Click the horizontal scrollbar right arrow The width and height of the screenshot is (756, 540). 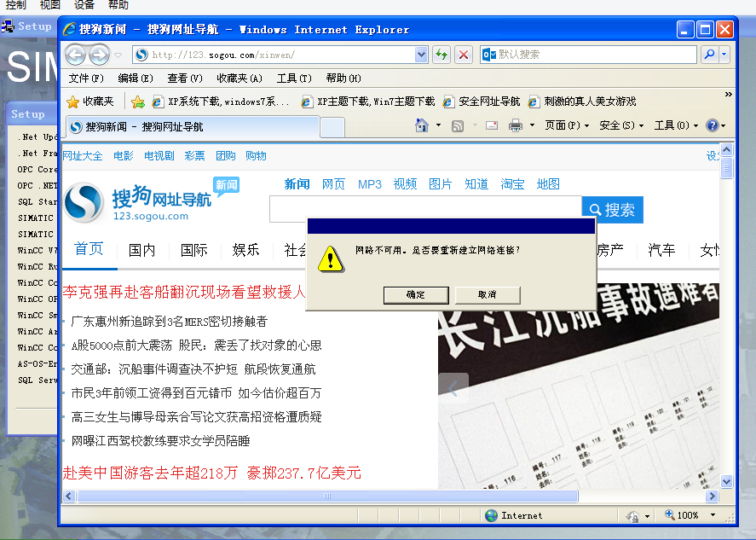click(712, 496)
